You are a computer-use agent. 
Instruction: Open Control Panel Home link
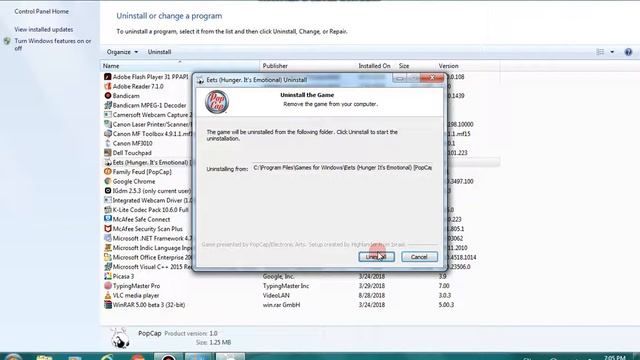tap(42, 11)
